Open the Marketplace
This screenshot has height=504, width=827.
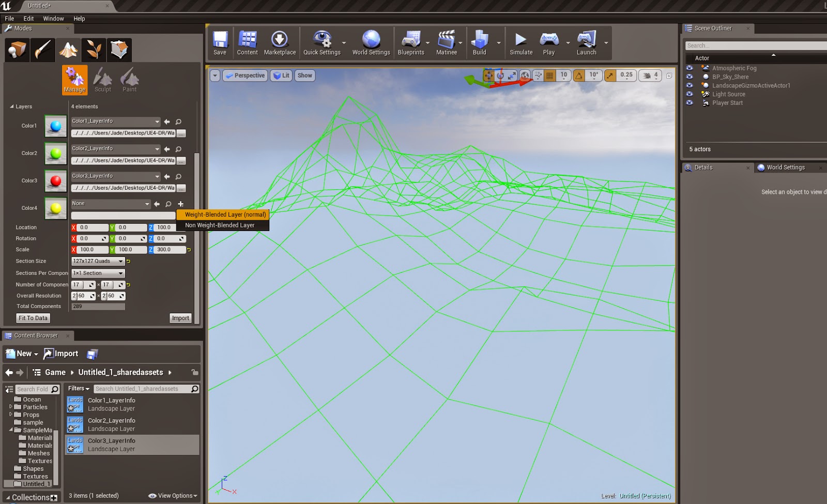pyautogui.click(x=280, y=43)
